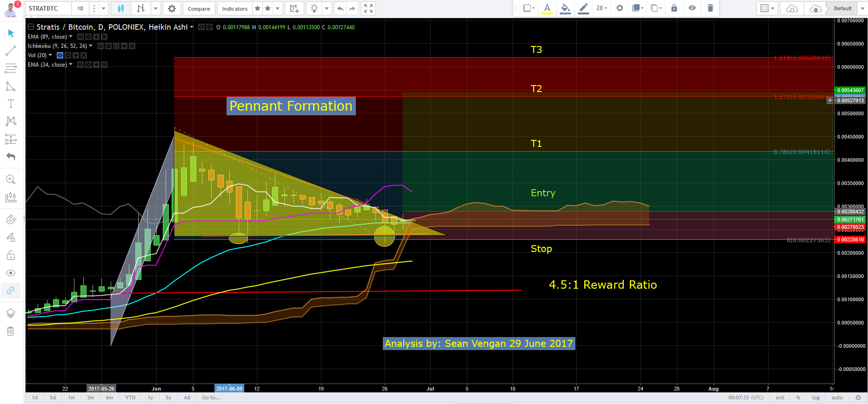Open the patterns drawing tool
This screenshot has height=404, width=868.
[x=11, y=121]
